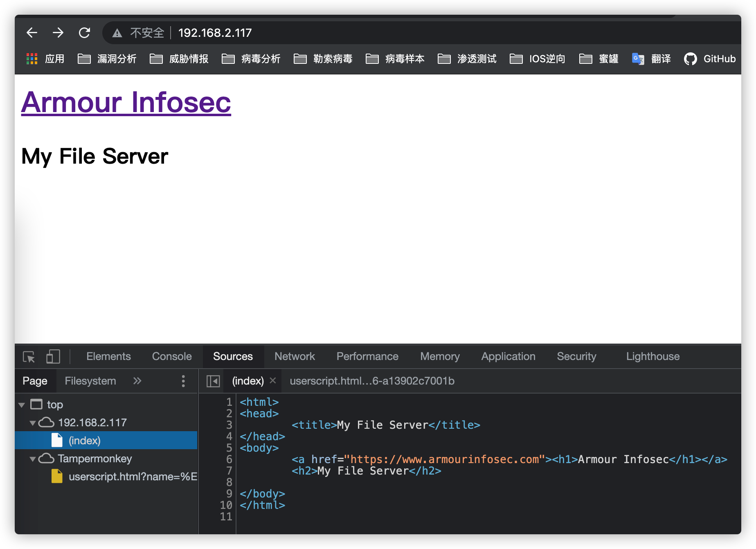Click line number 3 in the code gutter
The image size is (756, 549).
229,425
